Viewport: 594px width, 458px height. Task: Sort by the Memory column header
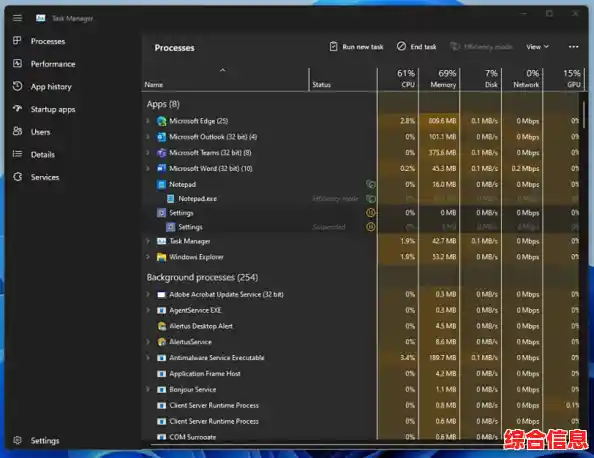point(439,79)
